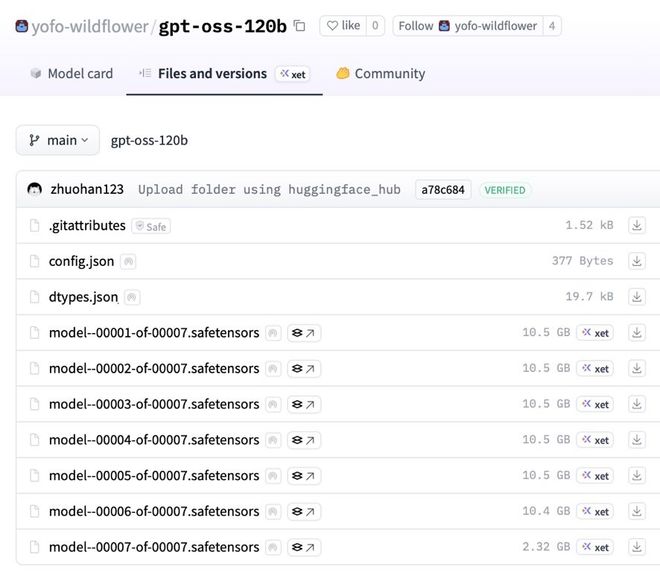
Task: Click the like heart button
Action: [343, 26]
